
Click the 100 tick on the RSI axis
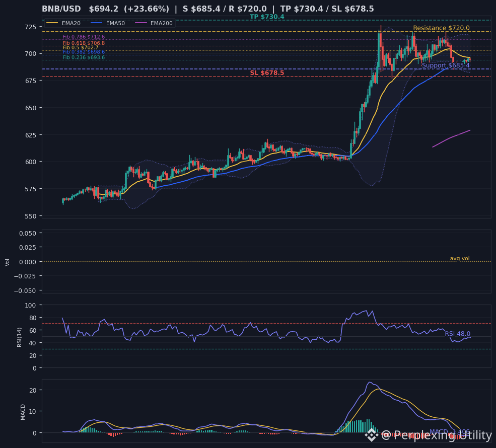(31, 305)
